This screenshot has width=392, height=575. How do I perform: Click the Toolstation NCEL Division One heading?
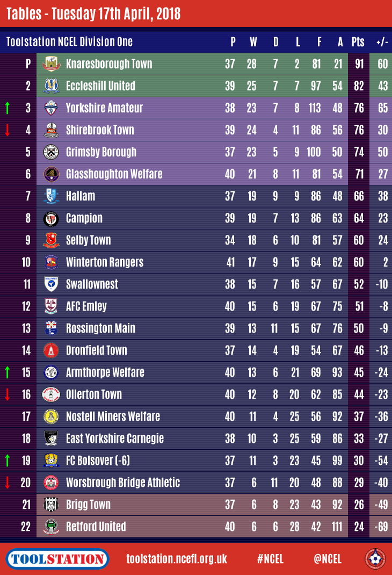[x=69, y=42]
